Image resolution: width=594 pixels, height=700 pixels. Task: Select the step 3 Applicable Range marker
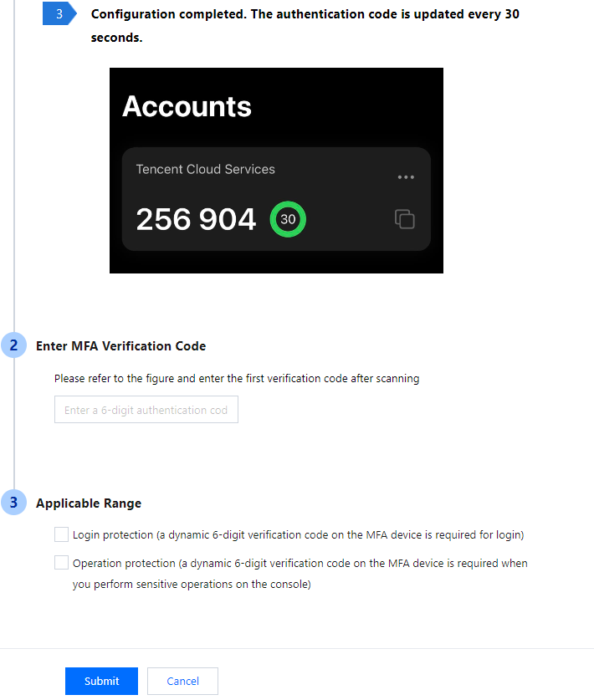click(14, 503)
